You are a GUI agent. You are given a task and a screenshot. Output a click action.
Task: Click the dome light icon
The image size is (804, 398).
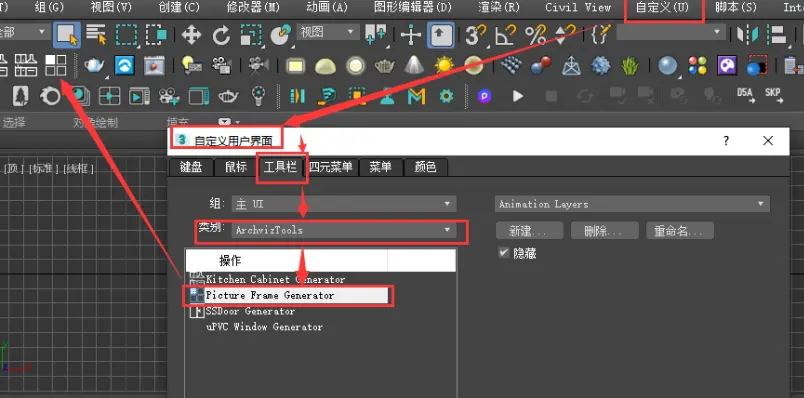325,66
